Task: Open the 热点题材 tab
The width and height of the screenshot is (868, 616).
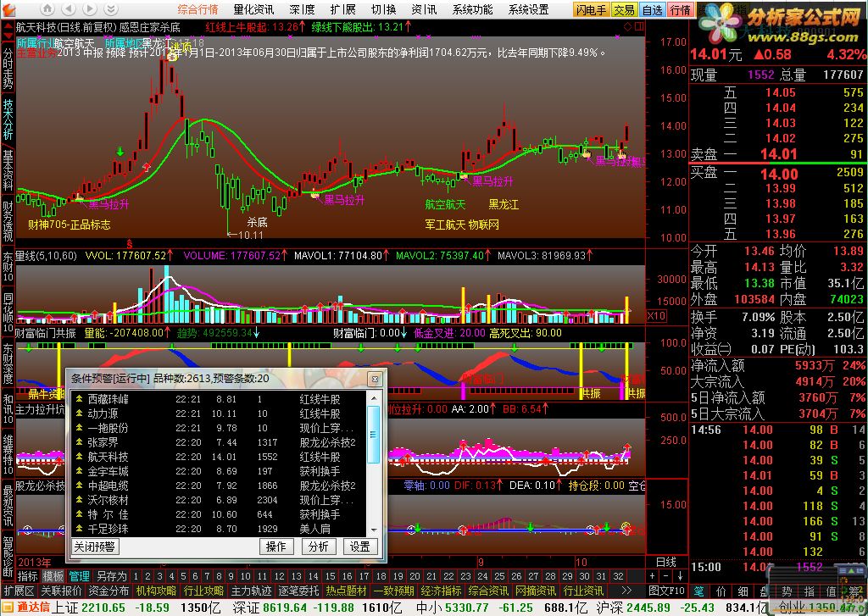Action: click(x=346, y=591)
